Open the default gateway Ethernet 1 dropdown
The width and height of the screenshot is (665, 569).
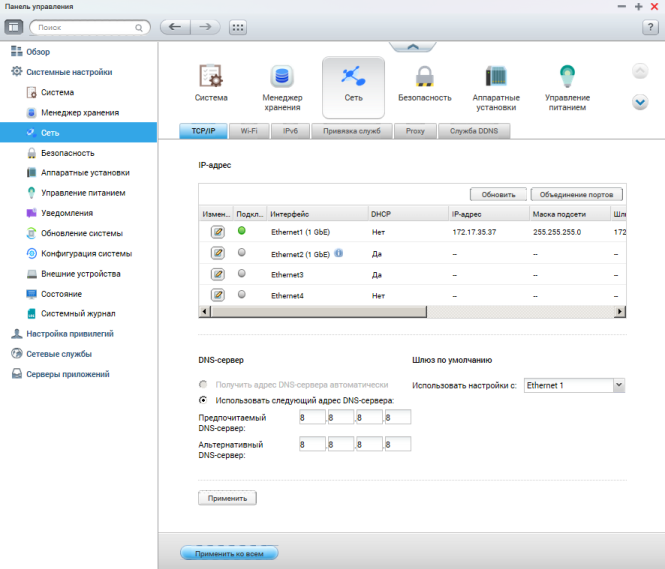(x=574, y=385)
